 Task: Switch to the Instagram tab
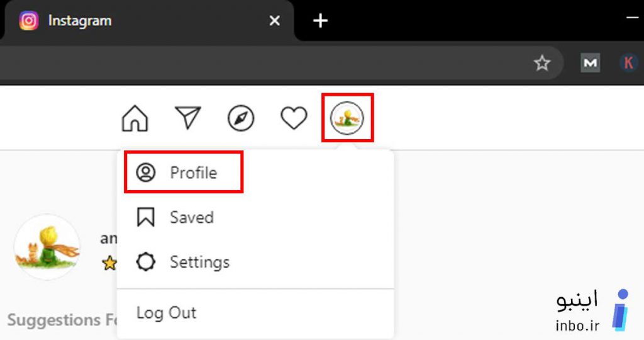(148, 21)
